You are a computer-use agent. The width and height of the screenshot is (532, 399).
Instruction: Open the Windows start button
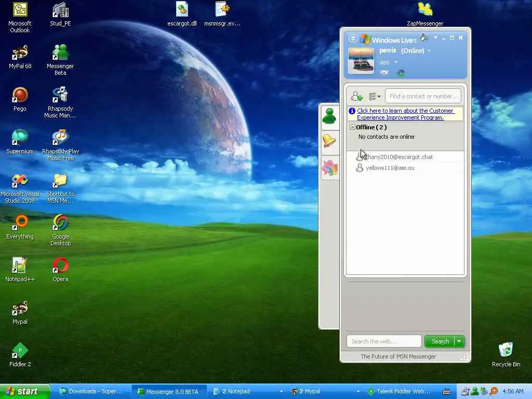(24, 392)
